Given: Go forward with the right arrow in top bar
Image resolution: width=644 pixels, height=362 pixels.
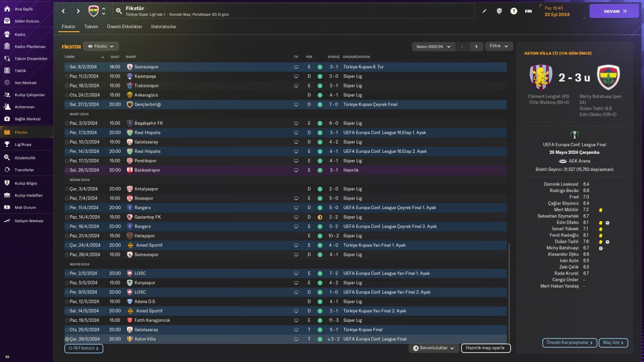Looking at the screenshot, I should (x=78, y=11).
